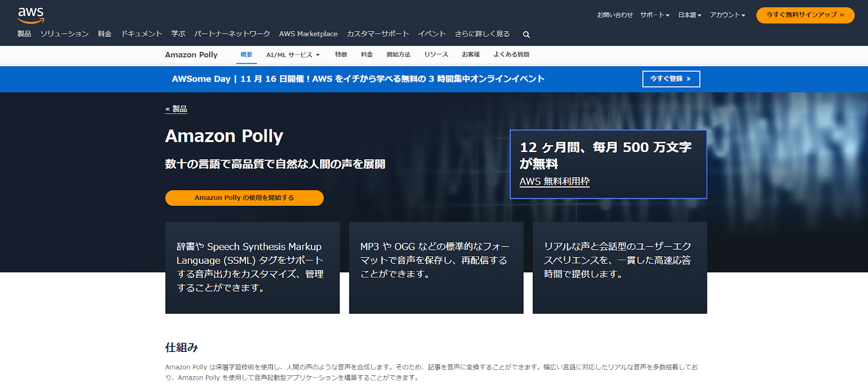
Task: Select お客様 tab
Action: tap(471, 55)
